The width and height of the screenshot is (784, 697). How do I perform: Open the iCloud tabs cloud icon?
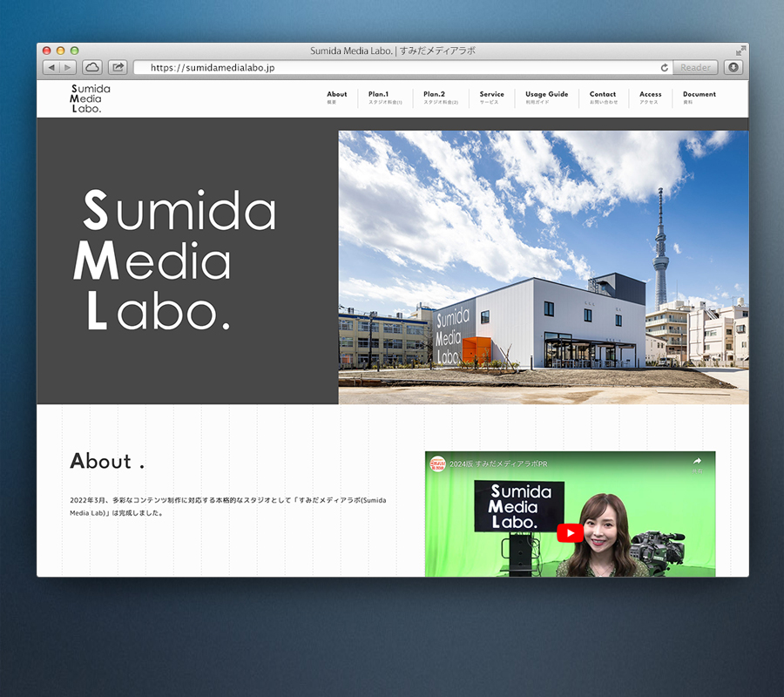coord(92,67)
